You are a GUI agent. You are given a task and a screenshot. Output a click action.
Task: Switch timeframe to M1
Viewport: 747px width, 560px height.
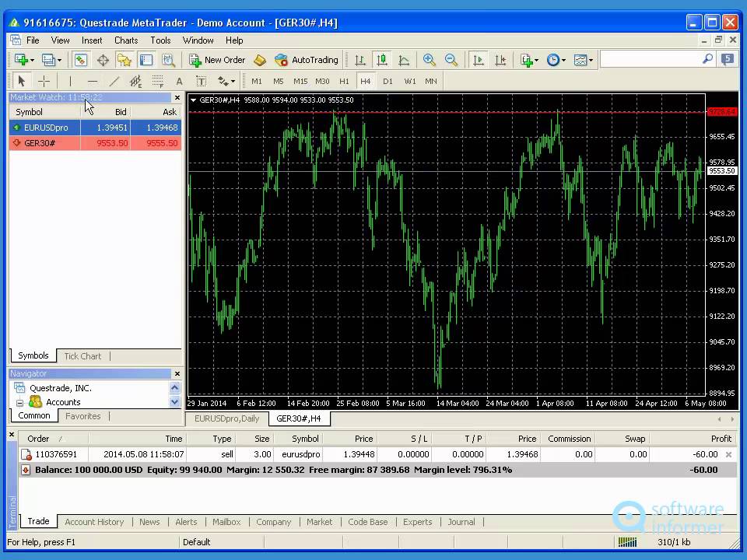[x=256, y=82]
